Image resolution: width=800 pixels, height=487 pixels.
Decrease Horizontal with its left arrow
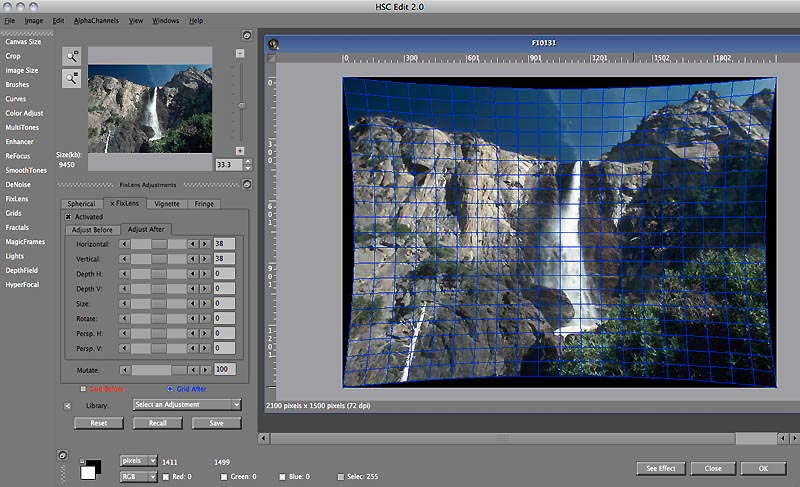(x=124, y=244)
